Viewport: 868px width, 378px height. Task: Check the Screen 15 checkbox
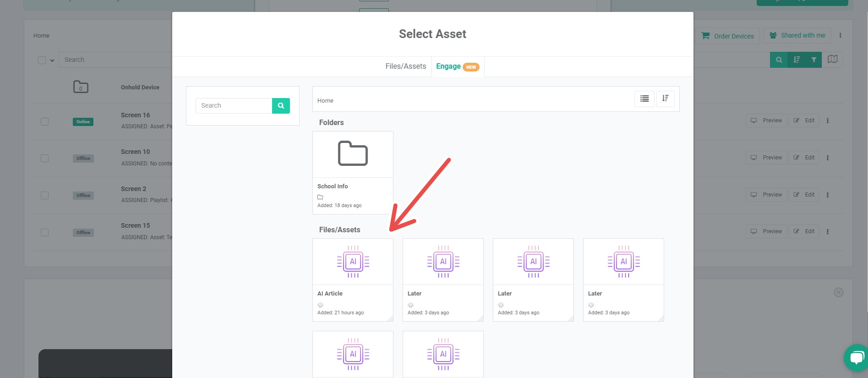(x=44, y=232)
